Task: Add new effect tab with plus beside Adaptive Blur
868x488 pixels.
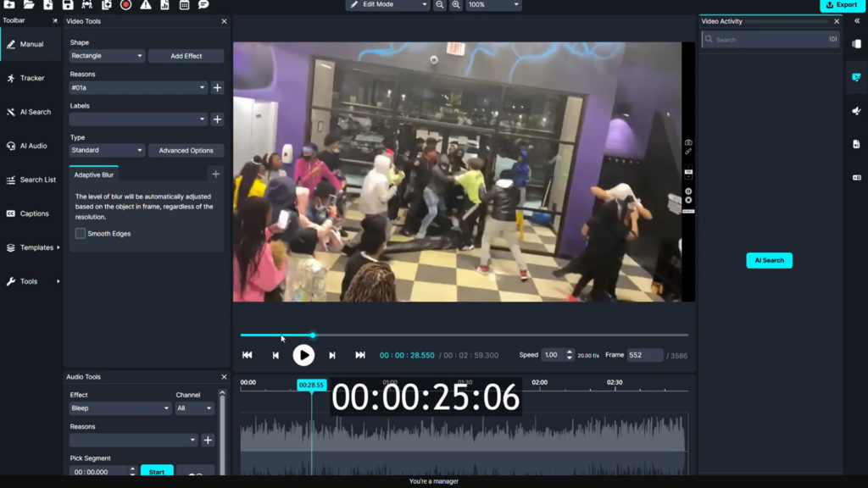Action: (x=215, y=175)
